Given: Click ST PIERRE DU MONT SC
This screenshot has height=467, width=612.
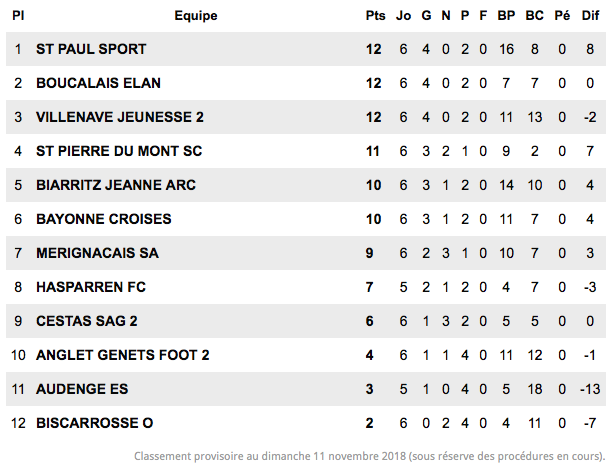Looking at the screenshot, I should pos(119,151).
